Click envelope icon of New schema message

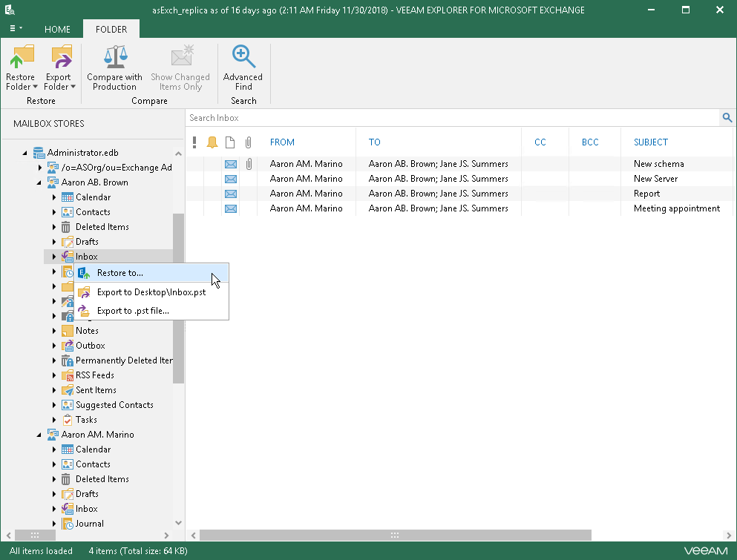coord(230,164)
